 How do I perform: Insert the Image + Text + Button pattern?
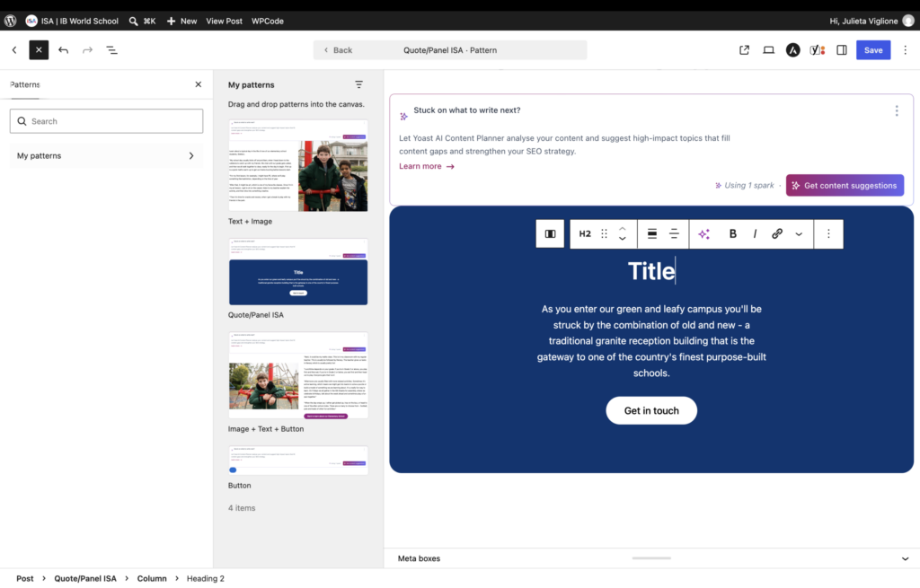298,375
